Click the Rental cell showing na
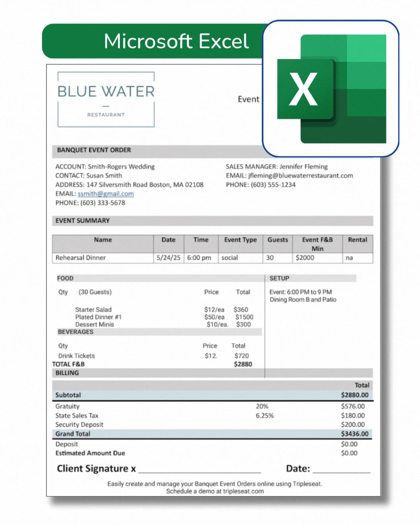The width and height of the screenshot is (420, 525). [357, 258]
